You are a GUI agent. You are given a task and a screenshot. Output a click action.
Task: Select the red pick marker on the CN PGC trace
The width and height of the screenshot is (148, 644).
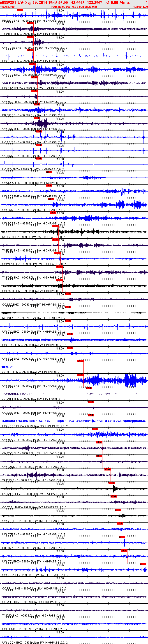click(x=99, y=442)
